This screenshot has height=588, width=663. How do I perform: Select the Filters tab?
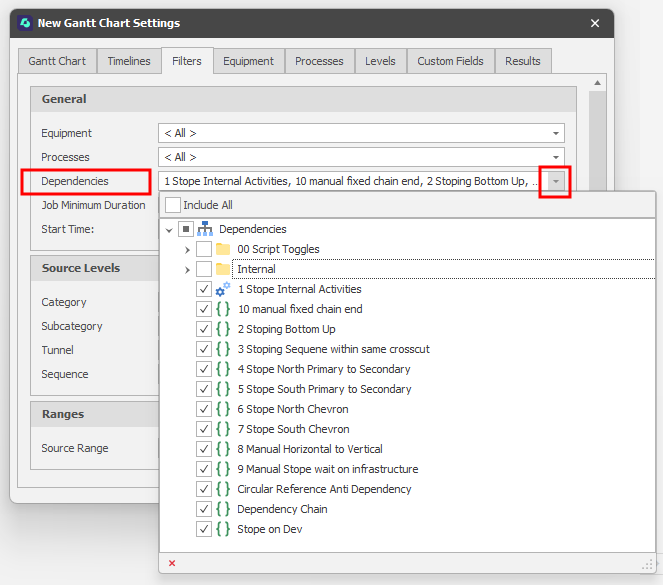(187, 61)
